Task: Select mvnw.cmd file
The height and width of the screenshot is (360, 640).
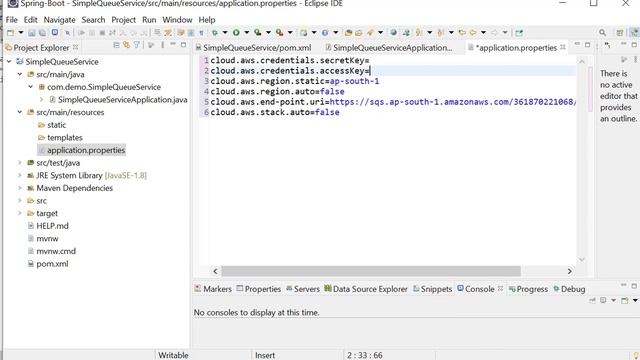Action: pyautogui.click(x=56, y=251)
